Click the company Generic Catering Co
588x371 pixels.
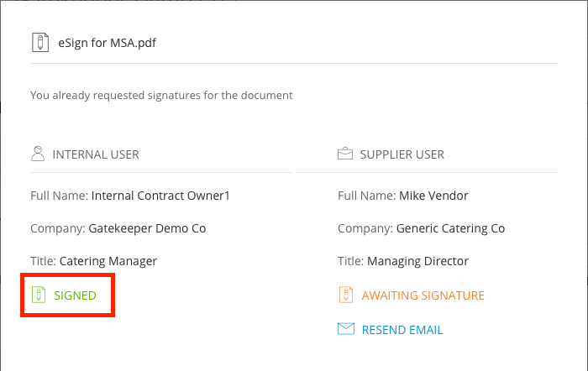pyautogui.click(x=450, y=228)
